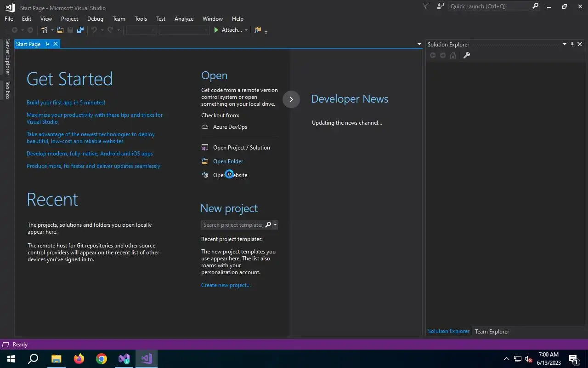Expand the Developer News arrow button
The height and width of the screenshot is (368, 588).
pyautogui.click(x=291, y=99)
